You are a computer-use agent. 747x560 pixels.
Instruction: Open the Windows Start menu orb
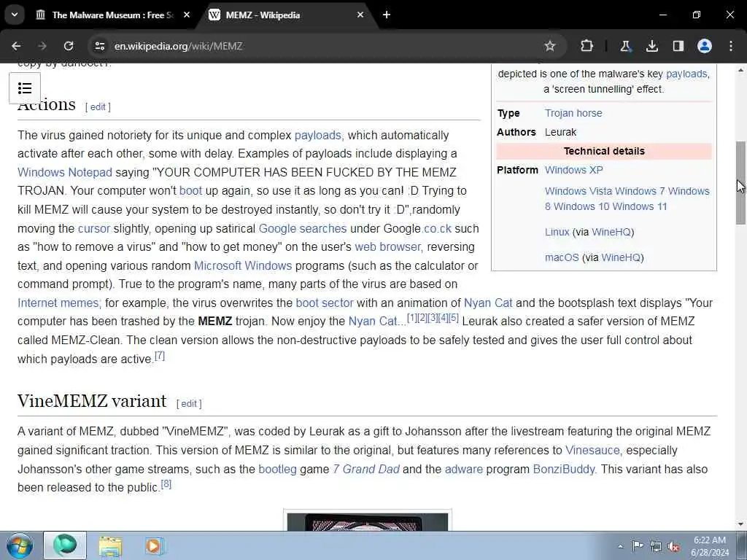tap(20, 545)
